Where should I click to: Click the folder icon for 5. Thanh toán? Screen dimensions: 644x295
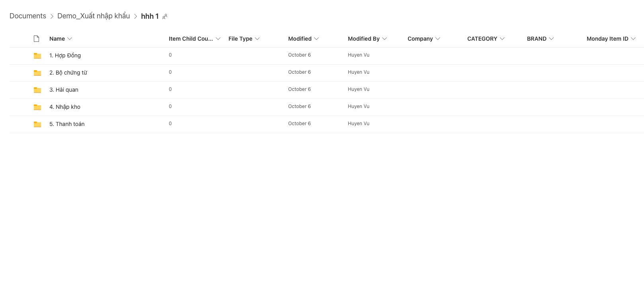37,124
